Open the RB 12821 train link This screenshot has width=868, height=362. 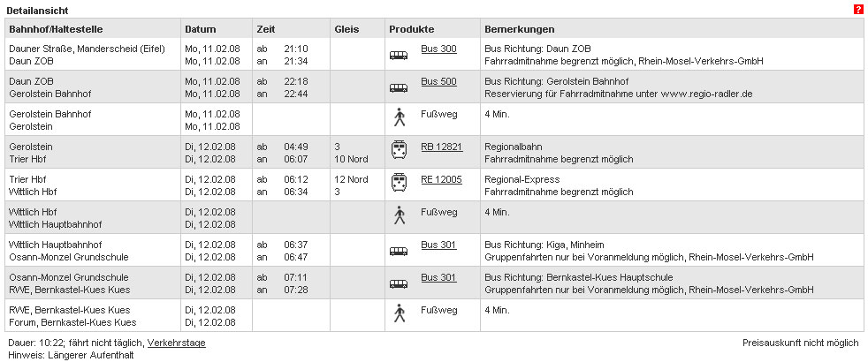[x=442, y=147]
